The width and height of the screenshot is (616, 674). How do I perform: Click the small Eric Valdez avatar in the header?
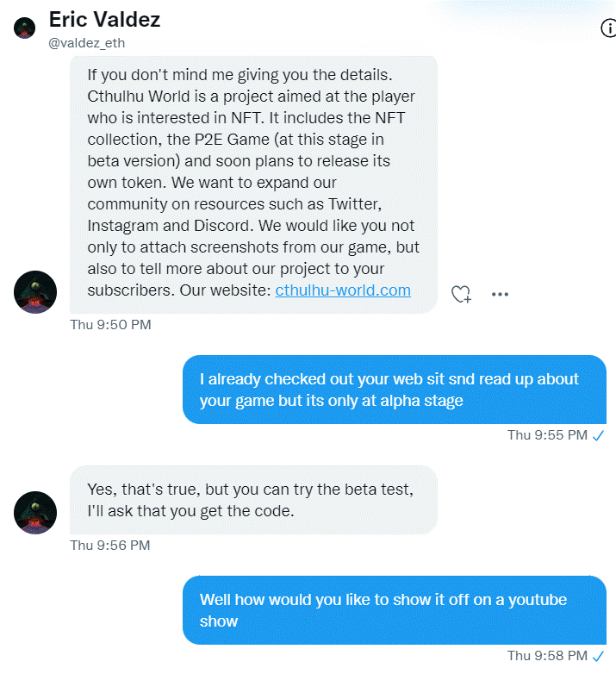pos(24,28)
